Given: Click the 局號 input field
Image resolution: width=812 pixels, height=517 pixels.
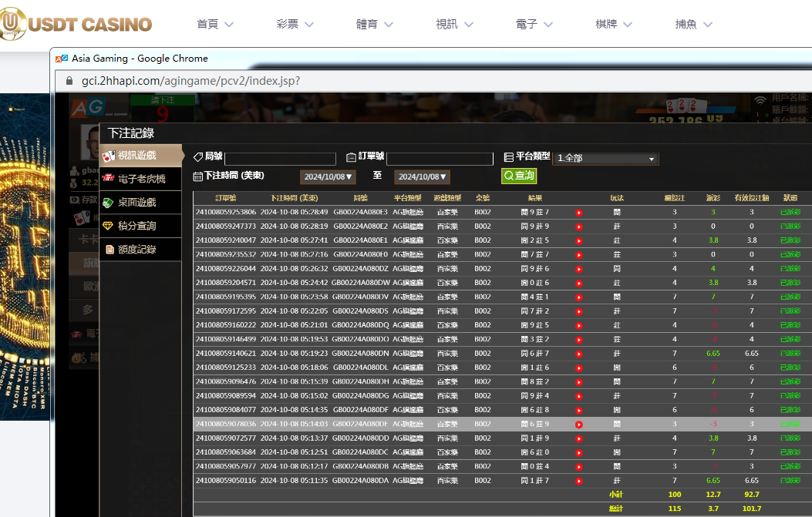Looking at the screenshot, I should (280, 159).
